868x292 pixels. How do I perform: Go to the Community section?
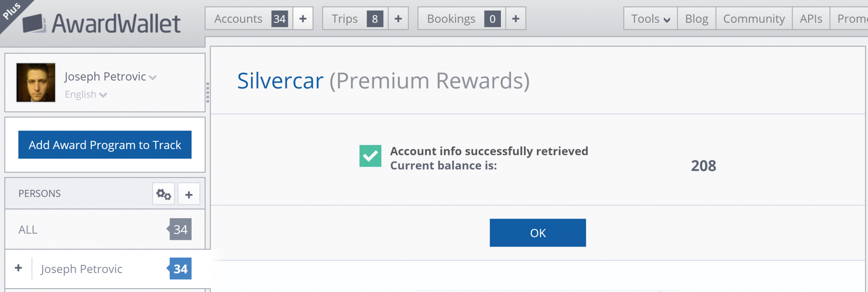click(753, 19)
